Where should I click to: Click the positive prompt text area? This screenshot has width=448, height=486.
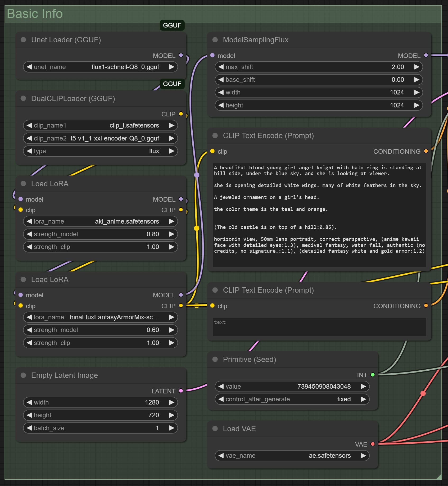(319, 215)
